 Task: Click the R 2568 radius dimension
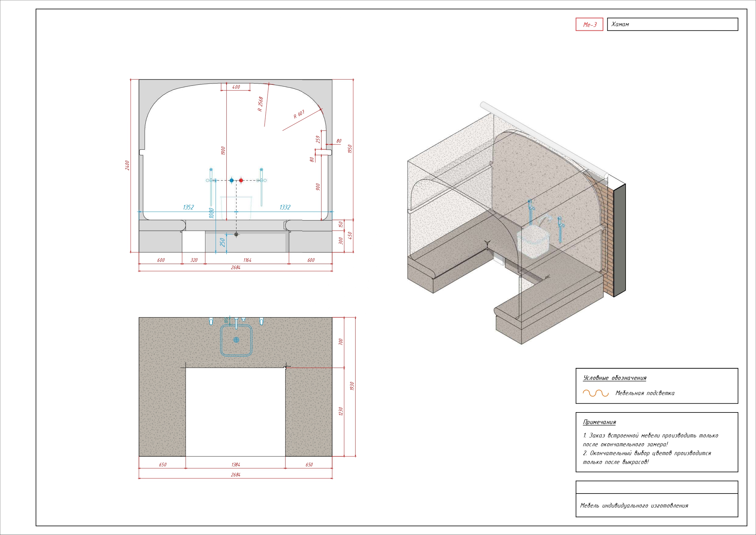click(x=261, y=104)
